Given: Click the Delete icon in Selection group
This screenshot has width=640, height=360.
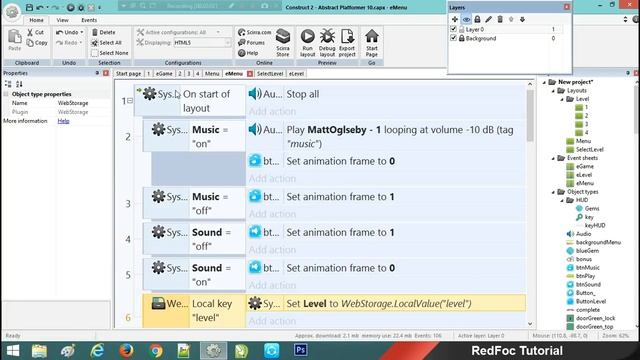Looking at the screenshot, I should tap(95, 32).
